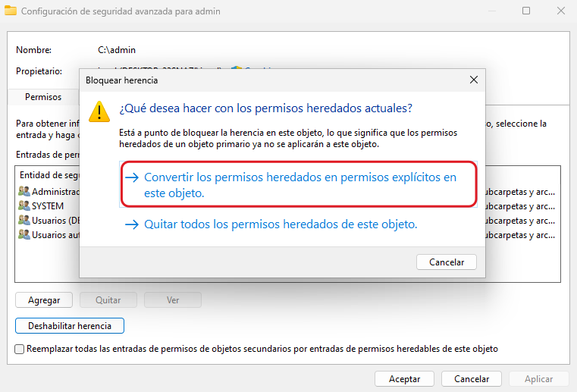
Task: Click the folder icon in the title bar
Action: 11,11
